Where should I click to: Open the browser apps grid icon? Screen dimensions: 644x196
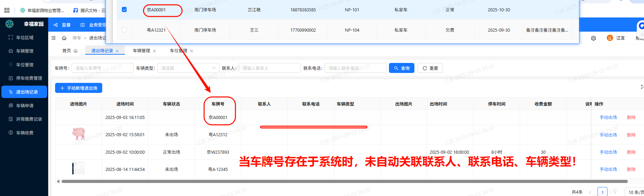[7, 10]
